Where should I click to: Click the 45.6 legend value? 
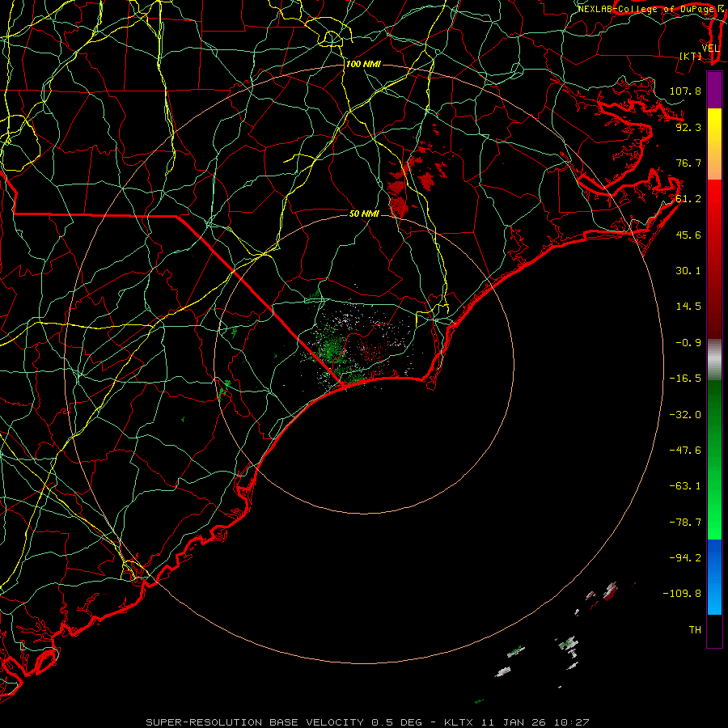(688, 235)
